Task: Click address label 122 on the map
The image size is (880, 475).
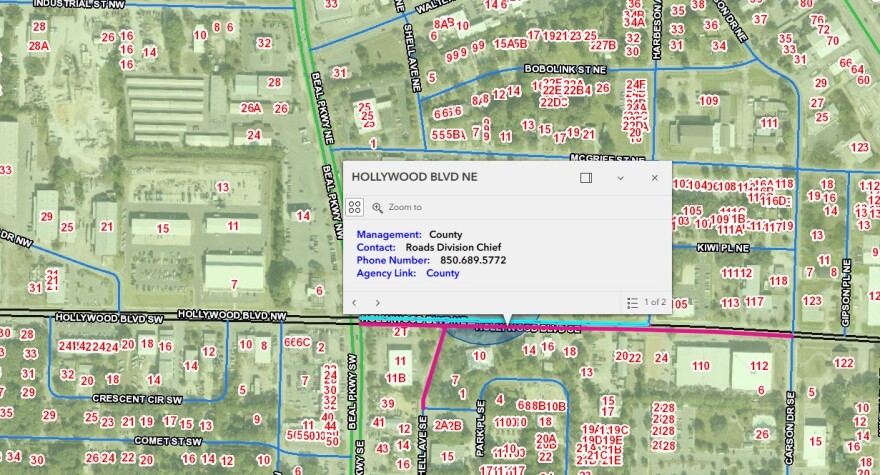Action: tap(844, 363)
